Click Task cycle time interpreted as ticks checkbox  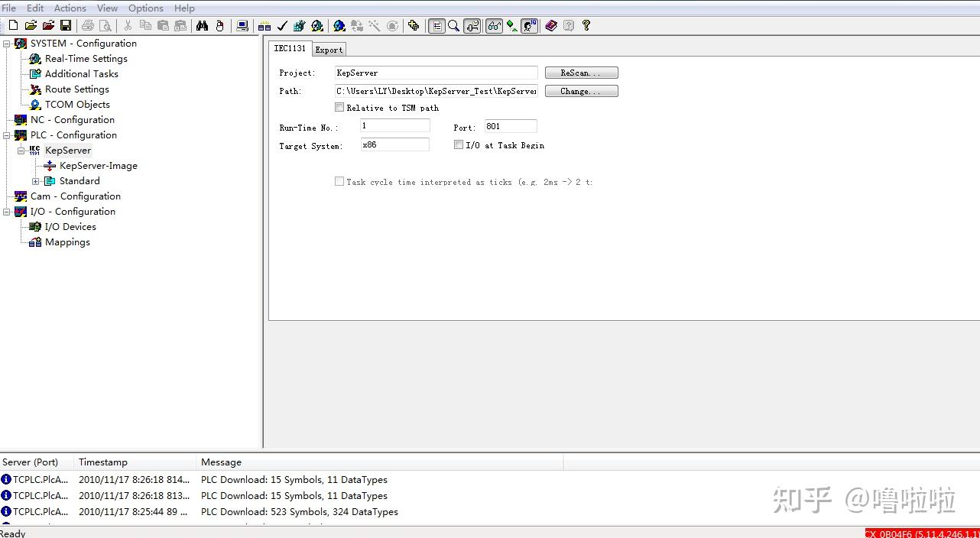pyautogui.click(x=339, y=182)
